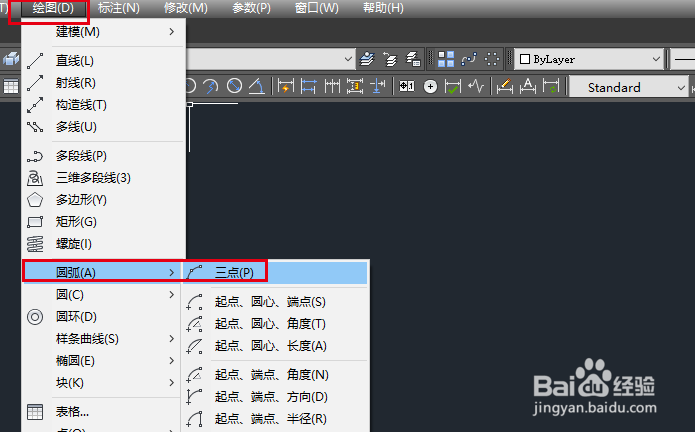The image size is (695, 432).
Task: Click the Dimension Update icon
Action: click(551, 86)
